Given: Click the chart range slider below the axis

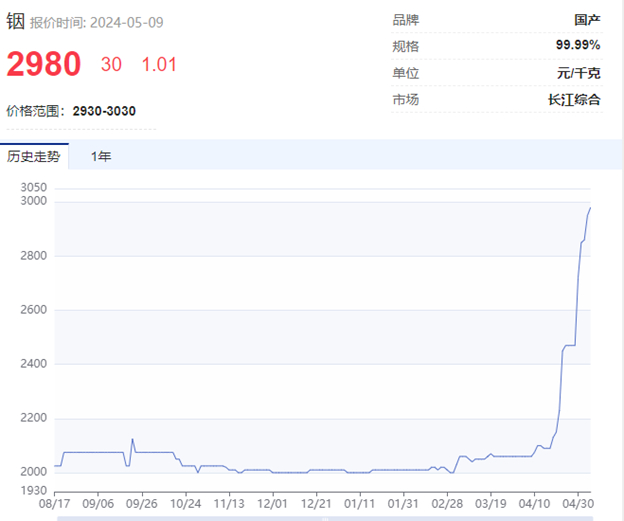Looking at the screenshot, I should (325, 519).
